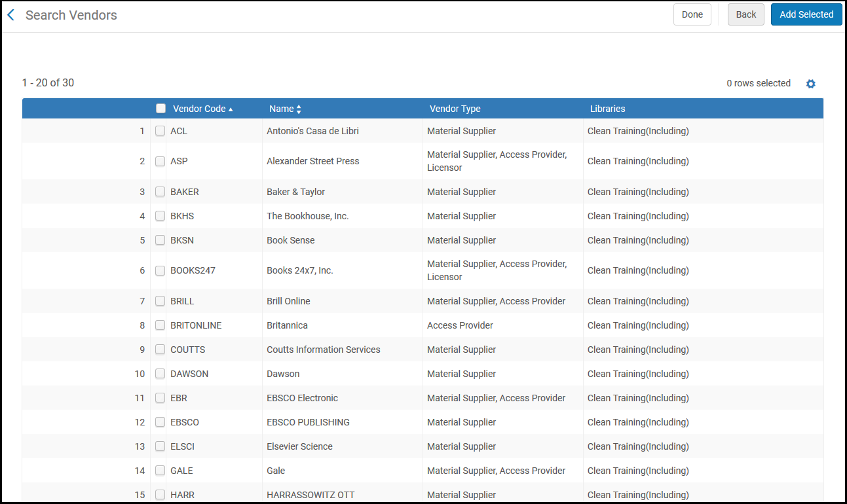The image size is (847, 504).
Task: Select the Gale name cell
Action: [x=276, y=471]
